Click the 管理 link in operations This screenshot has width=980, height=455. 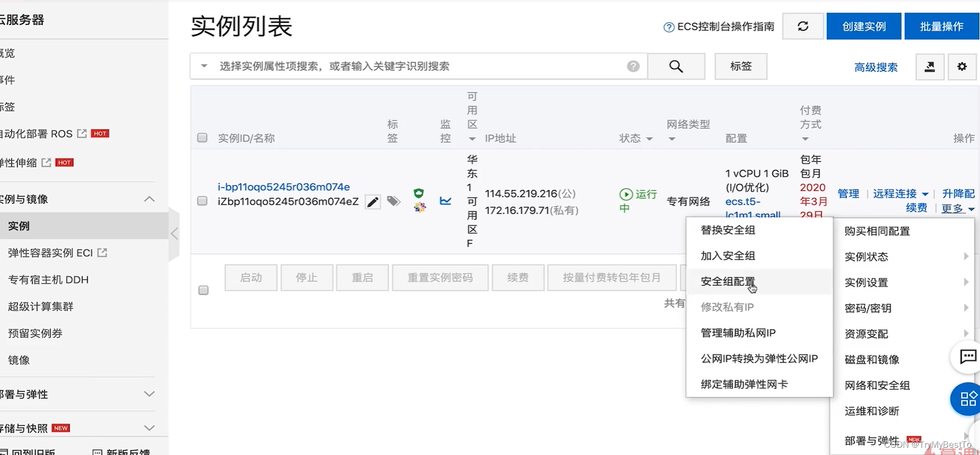pos(849,193)
